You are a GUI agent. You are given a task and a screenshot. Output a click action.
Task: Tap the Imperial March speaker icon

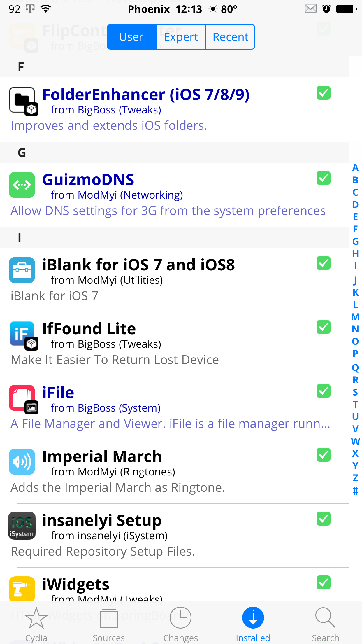[22, 462]
